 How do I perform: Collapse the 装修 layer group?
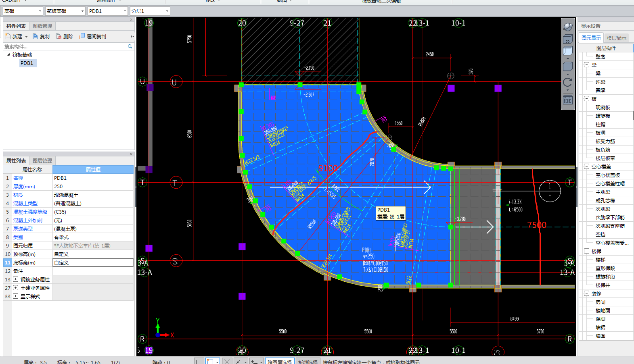(586, 293)
